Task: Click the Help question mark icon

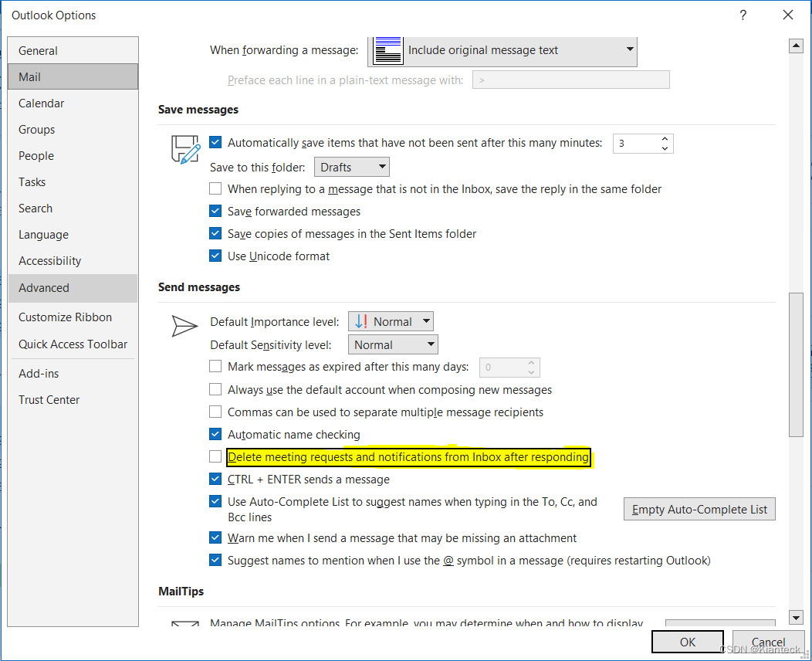Action: [743, 15]
